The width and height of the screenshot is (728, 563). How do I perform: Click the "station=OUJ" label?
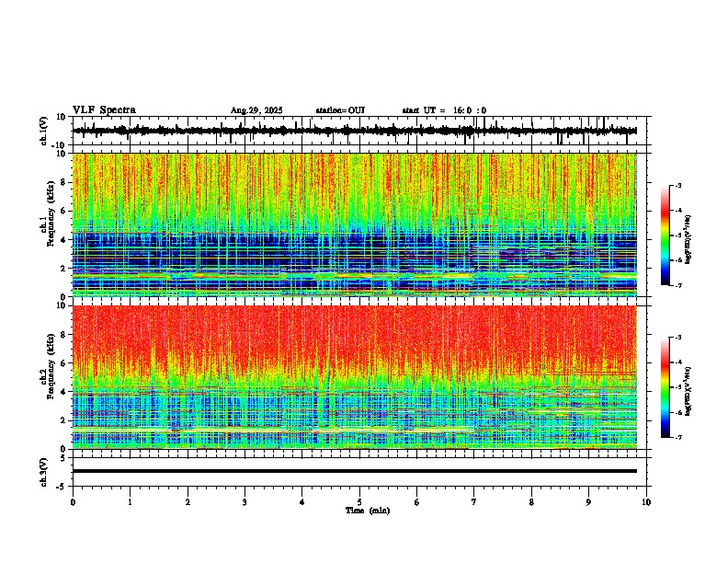point(340,110)
